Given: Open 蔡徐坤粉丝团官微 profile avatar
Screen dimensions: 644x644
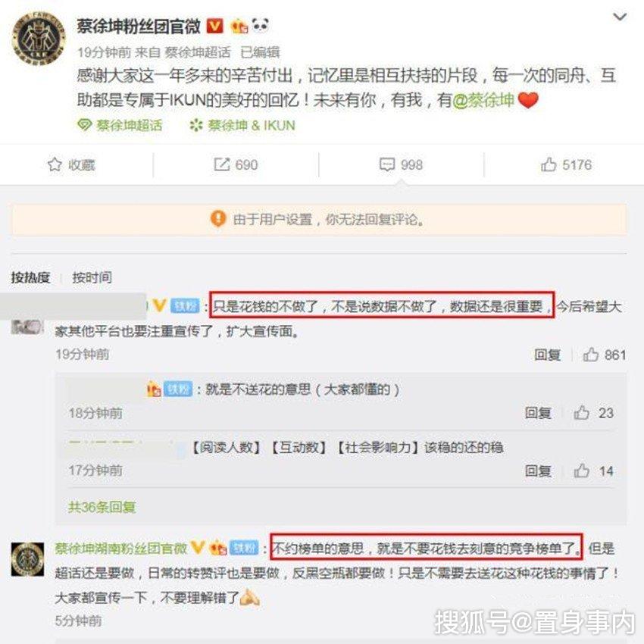Looking at the screenshot, I should click(38, 38).
